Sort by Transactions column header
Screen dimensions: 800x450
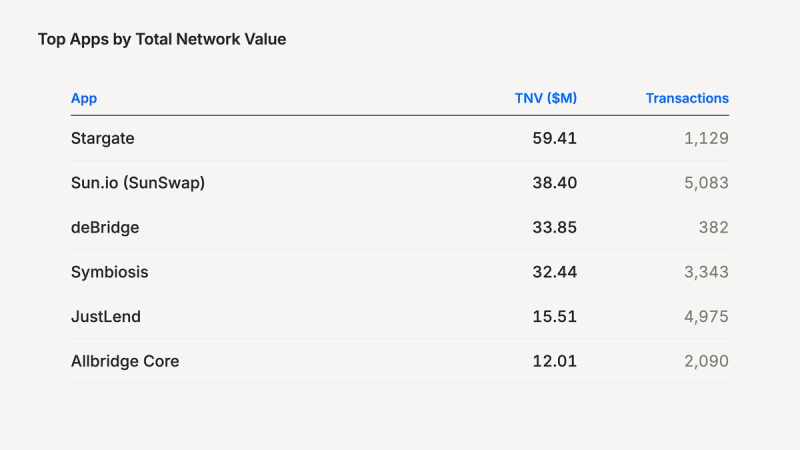pos(687,98)
